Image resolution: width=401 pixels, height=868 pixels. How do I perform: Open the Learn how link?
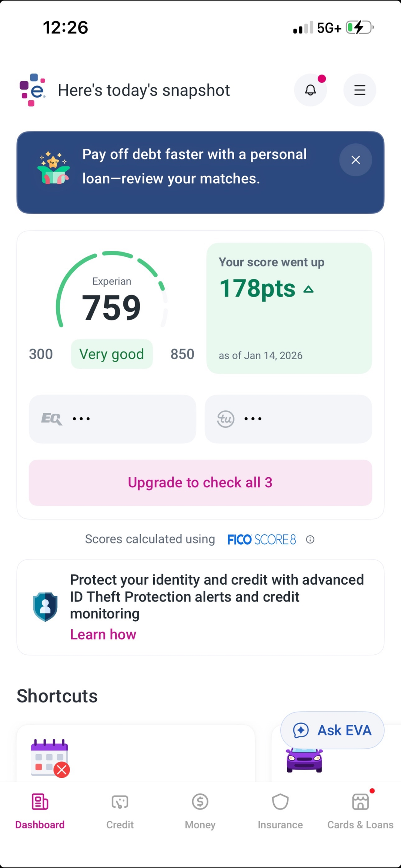click(x=103, y=634)
